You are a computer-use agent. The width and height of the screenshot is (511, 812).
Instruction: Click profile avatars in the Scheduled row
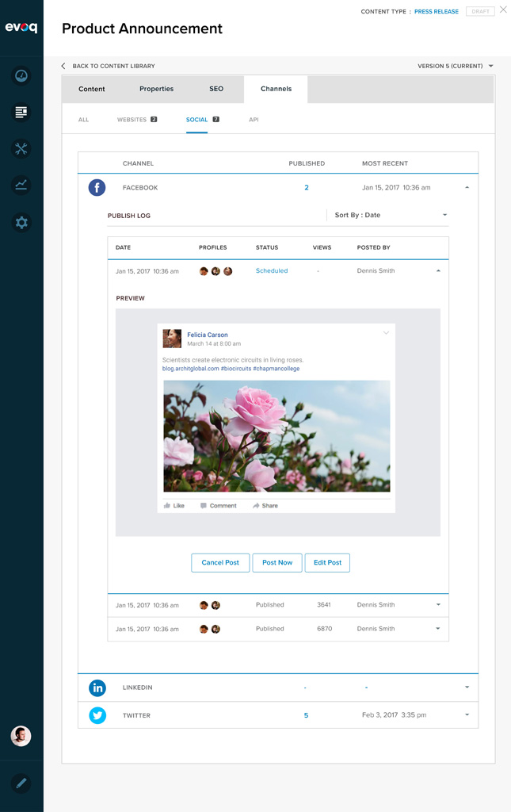[215, 271]
